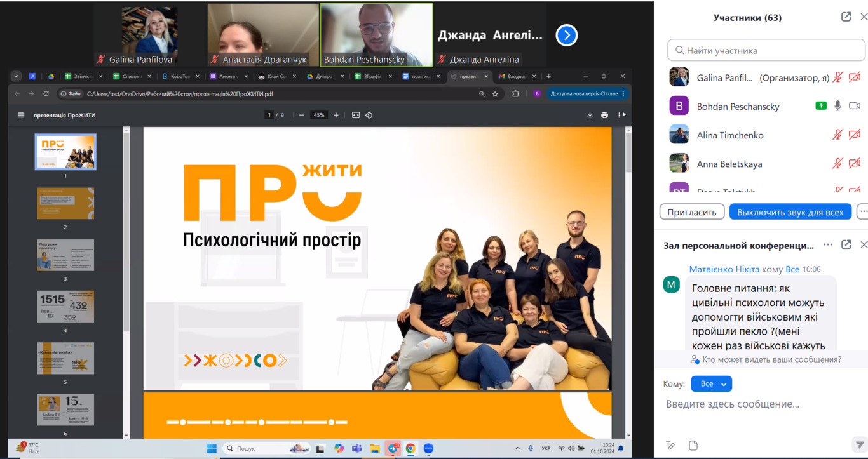Expand Chrome tab search dropdown arrow

[x=16, y=76]
